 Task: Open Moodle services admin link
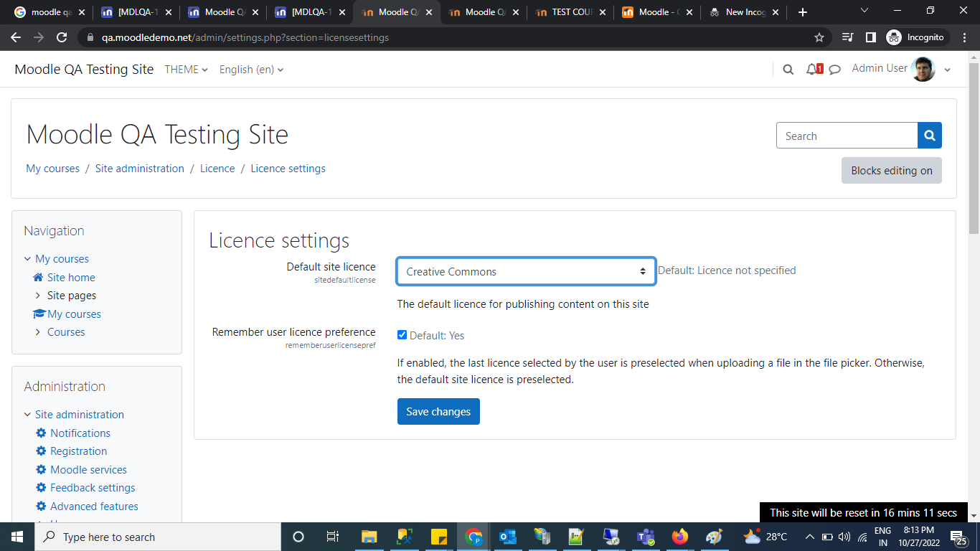click(x=88, y=470)
